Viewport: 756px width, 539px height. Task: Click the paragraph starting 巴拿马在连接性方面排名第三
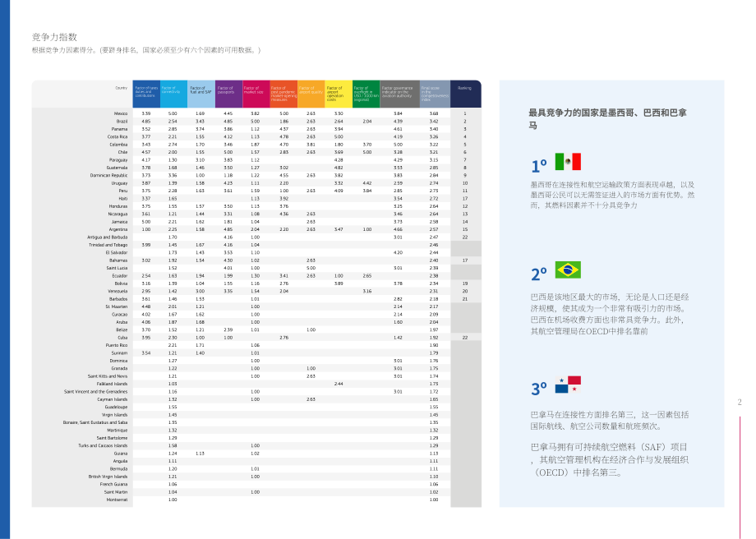(x=610, y=421)
